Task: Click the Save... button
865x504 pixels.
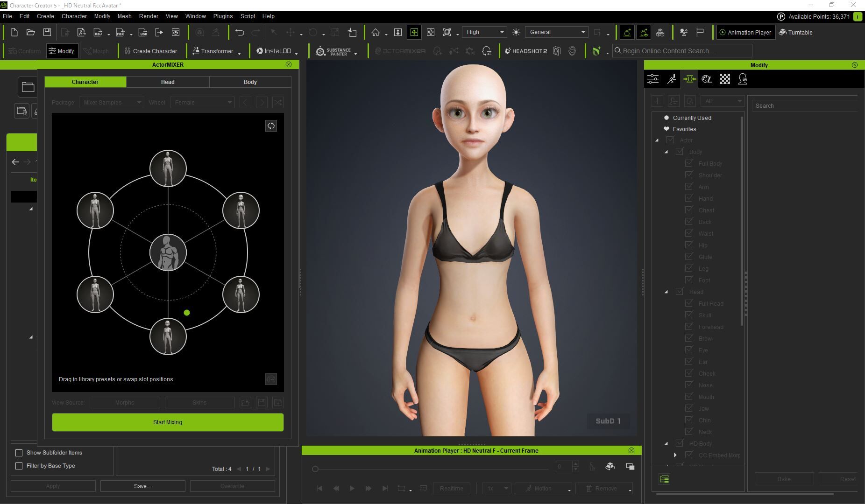Action: pyautogui.click(x=142, y=486)
